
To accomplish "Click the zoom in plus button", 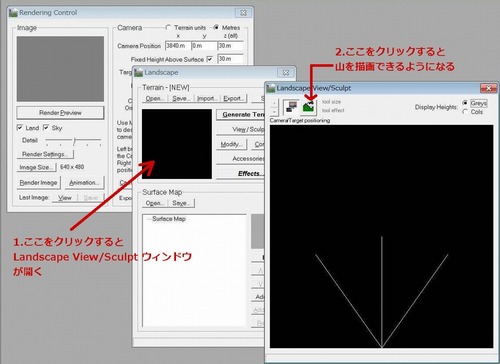I will tap(274, 103).
